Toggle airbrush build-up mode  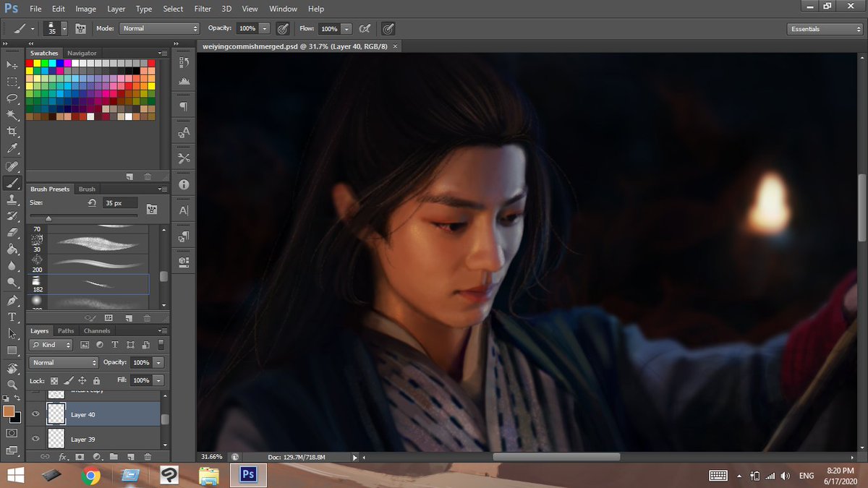pyautogui.click(x=365, y=29)
